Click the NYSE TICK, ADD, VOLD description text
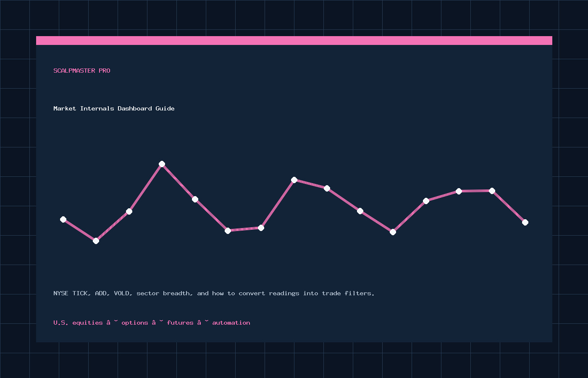The image size is (588, 378). 214,293
